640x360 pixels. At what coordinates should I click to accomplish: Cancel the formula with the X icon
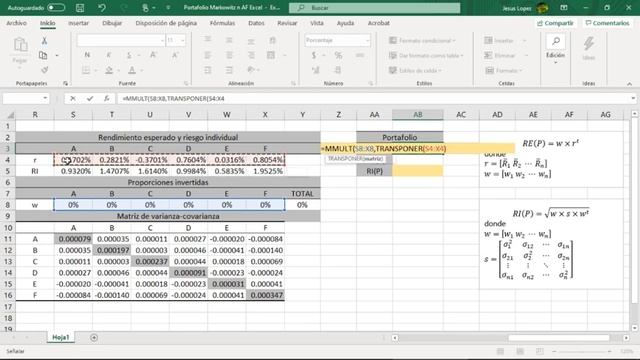coord(73,98)
